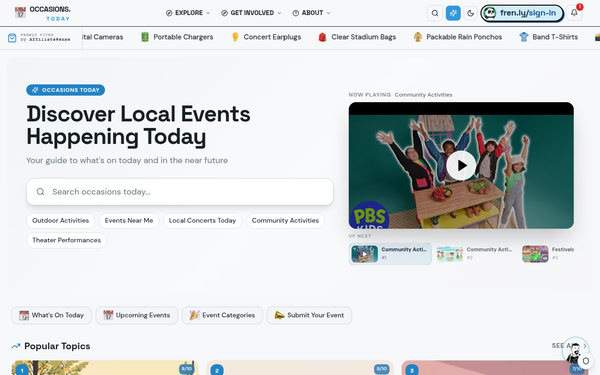Open the What's On Today tab
The image size is (600, 375).
pos(51,315)
